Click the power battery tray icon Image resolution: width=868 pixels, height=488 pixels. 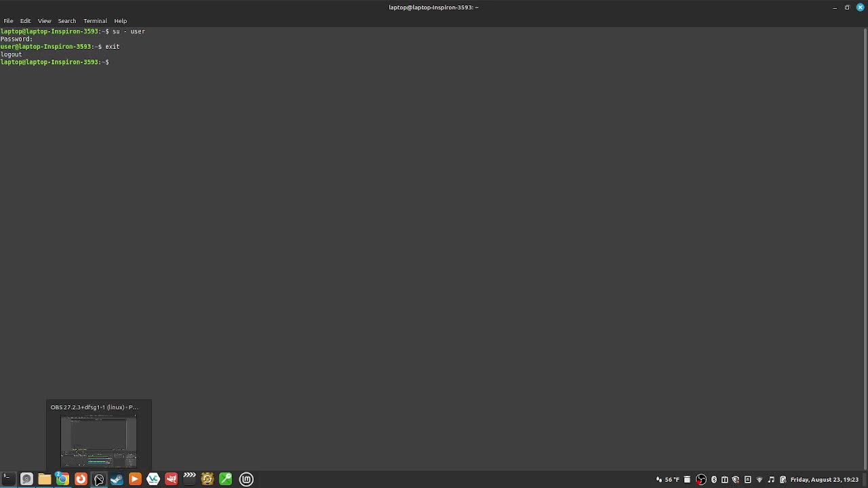pos(783,480)
